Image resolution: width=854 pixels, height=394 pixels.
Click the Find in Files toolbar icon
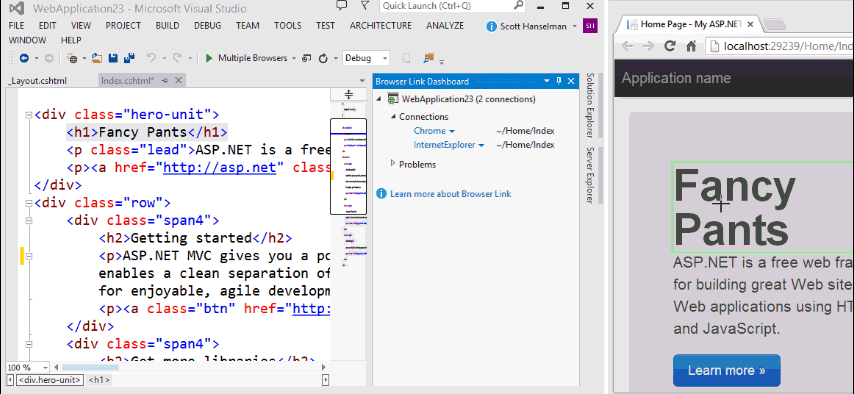[429, 58]
